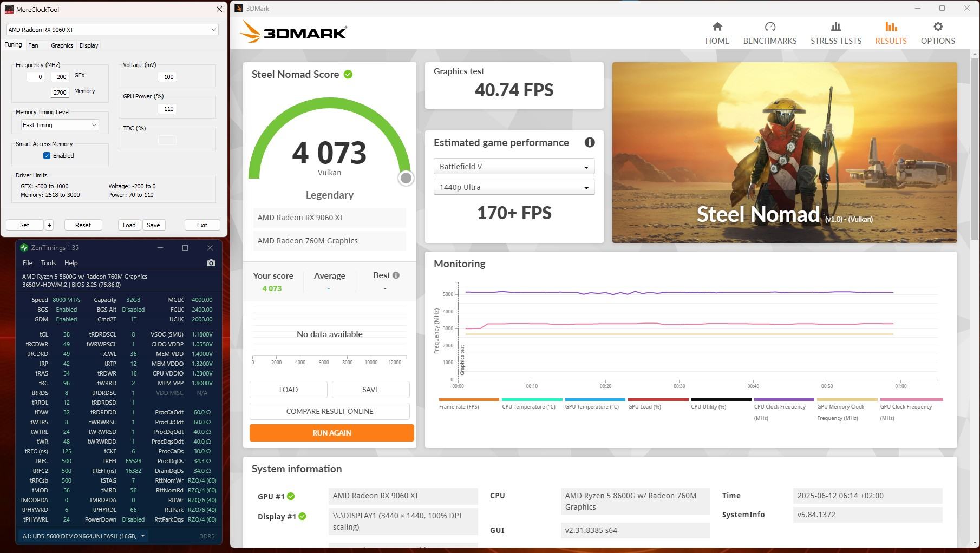Switch to the Fan tab in MoreClockTool
The width and height of the screenshot is (980, 553).
click(33, 45)
